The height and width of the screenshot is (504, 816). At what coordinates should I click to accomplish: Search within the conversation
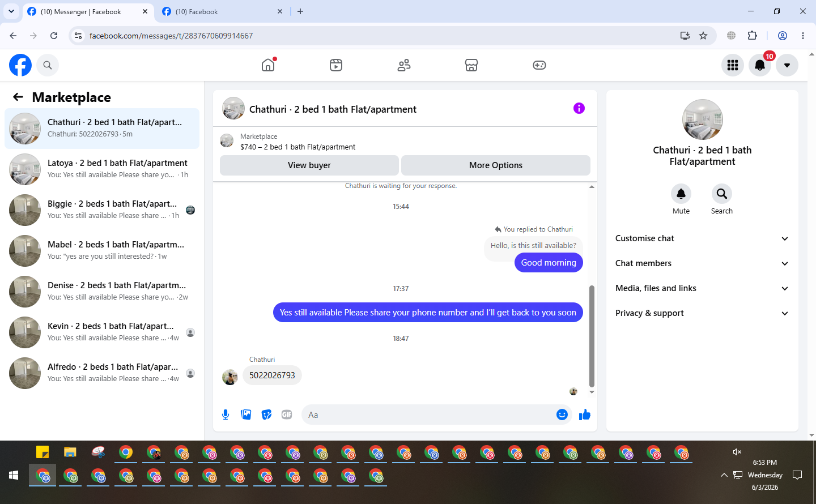[x=722, y=194]
